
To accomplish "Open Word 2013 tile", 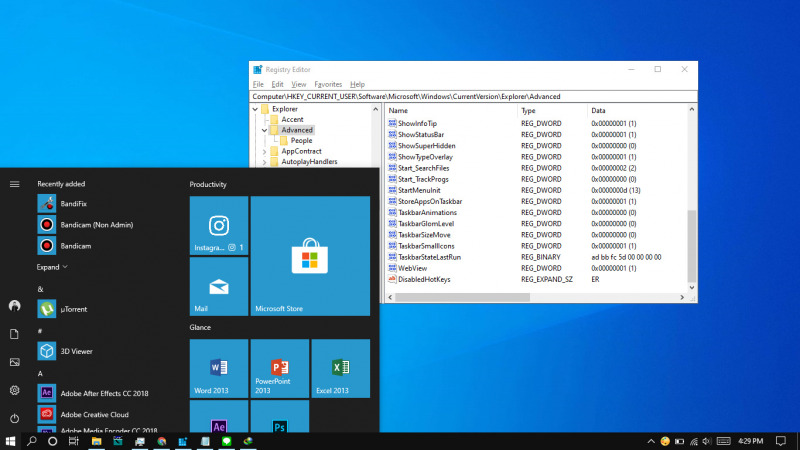I will (219, 368).
